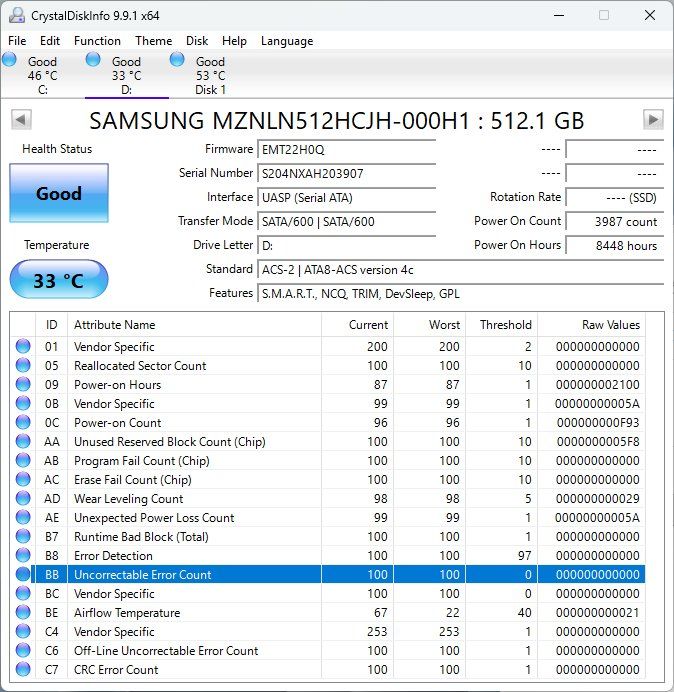Click raw value 0000000005F8 of Unused Reserved Block
This screenshot has width=674, height=692.
598,441
